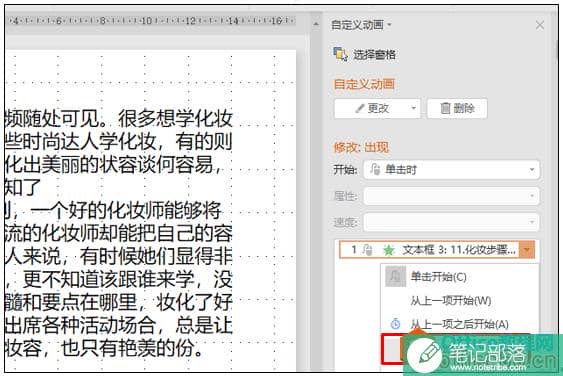Choose 单击开始(C) from the menu

pyautogui.click(x=438, y=277)
